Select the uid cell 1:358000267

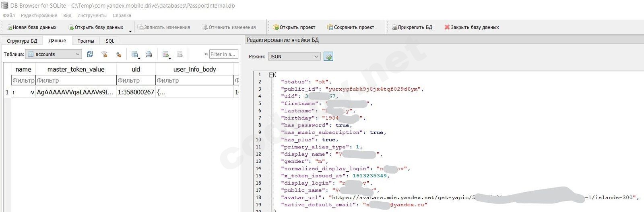(x=136, y=92)
